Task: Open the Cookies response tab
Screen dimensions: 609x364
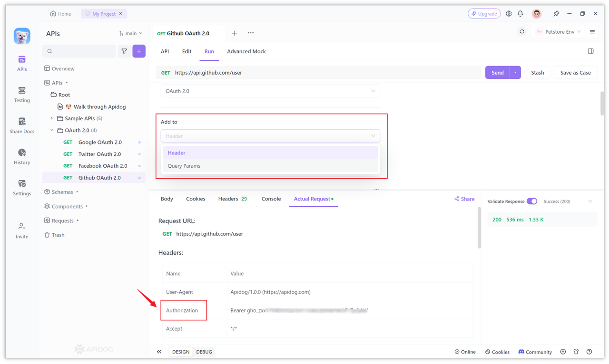Action: 196,199
